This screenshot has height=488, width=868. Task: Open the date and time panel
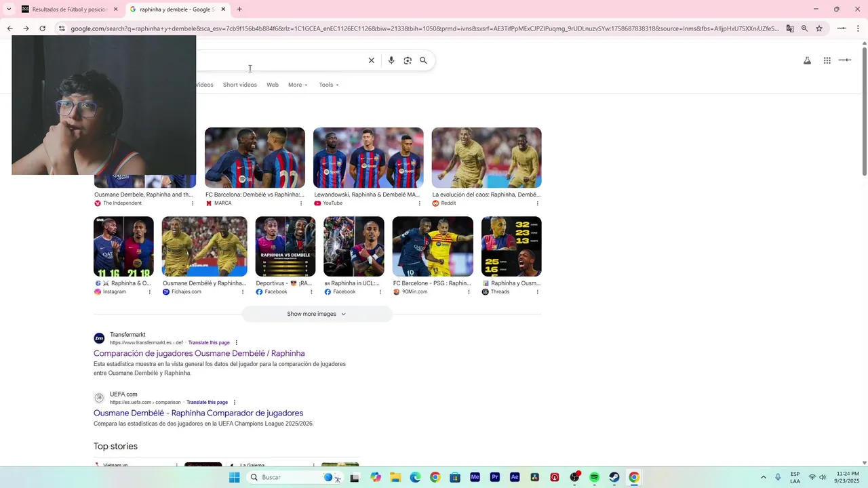tap(847, 477)
